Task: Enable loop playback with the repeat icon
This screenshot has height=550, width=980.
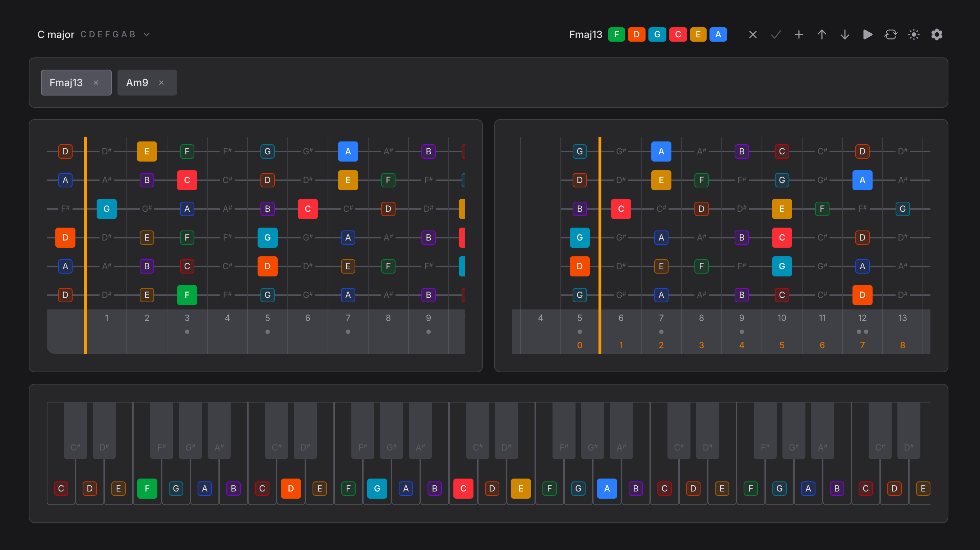Action: coord(891,34)
